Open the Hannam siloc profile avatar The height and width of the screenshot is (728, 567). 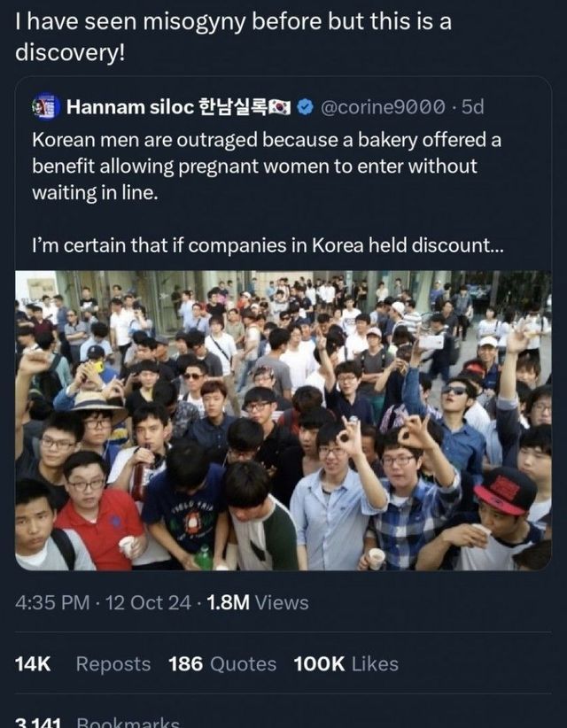[45, 107]
